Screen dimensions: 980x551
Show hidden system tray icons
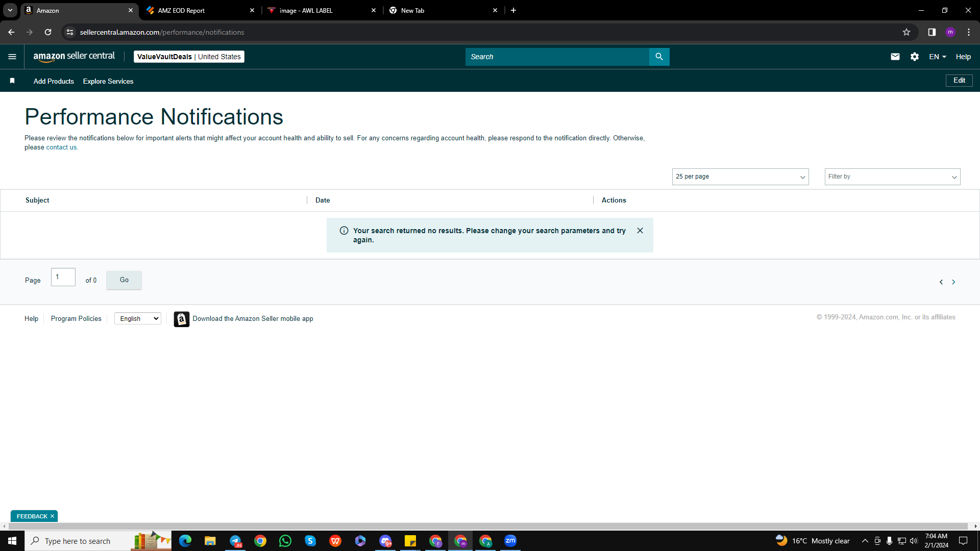click(x=865, y=541)
